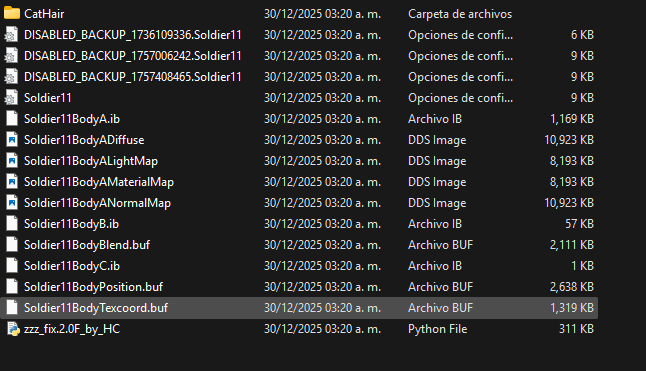Select the DISABLED_BACKUP_1757006242.Soldier11 file name
Viewport: 646px width, 371px height.
(x=133, y=56)
